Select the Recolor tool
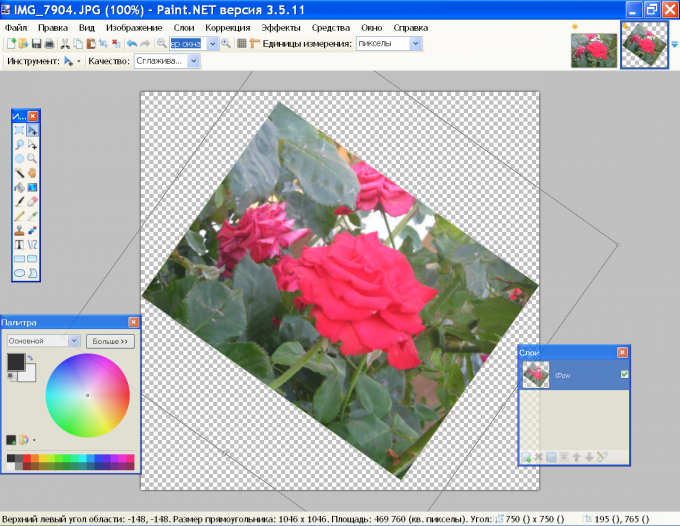680x526 pixels. tap(32, 230)
